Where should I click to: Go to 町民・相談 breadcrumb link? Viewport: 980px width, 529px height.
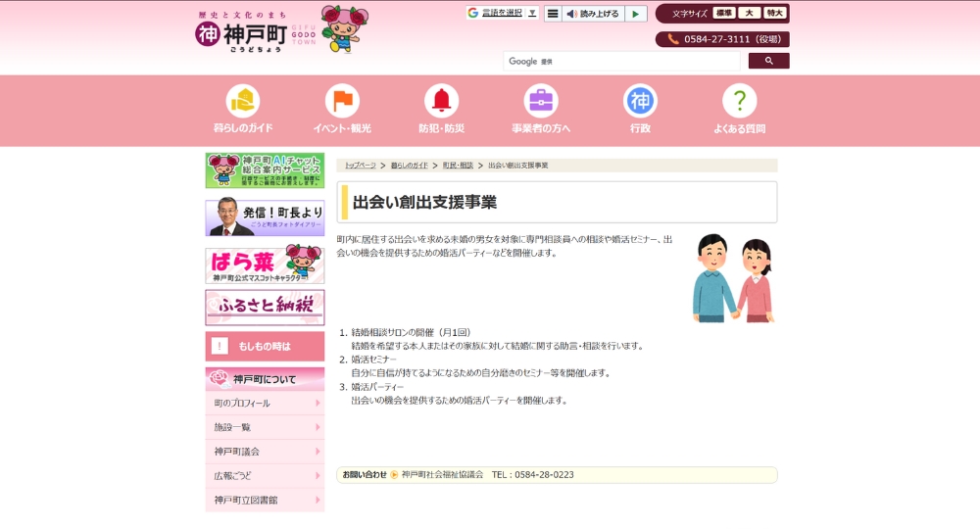tap(458, 166)
